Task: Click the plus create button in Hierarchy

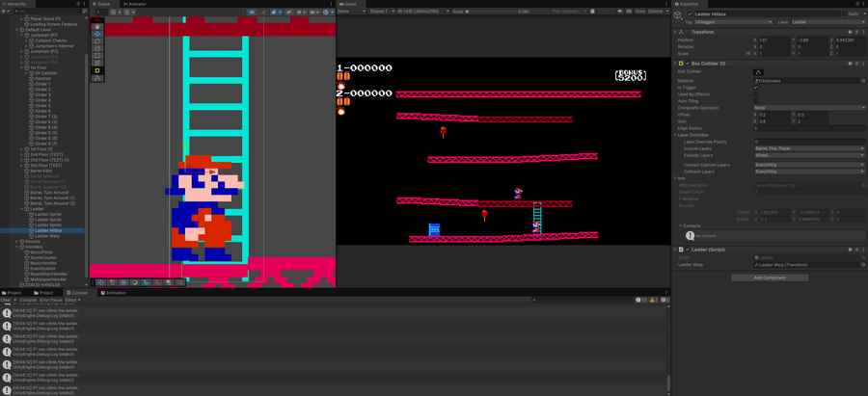Action: (x=3, y=11)
